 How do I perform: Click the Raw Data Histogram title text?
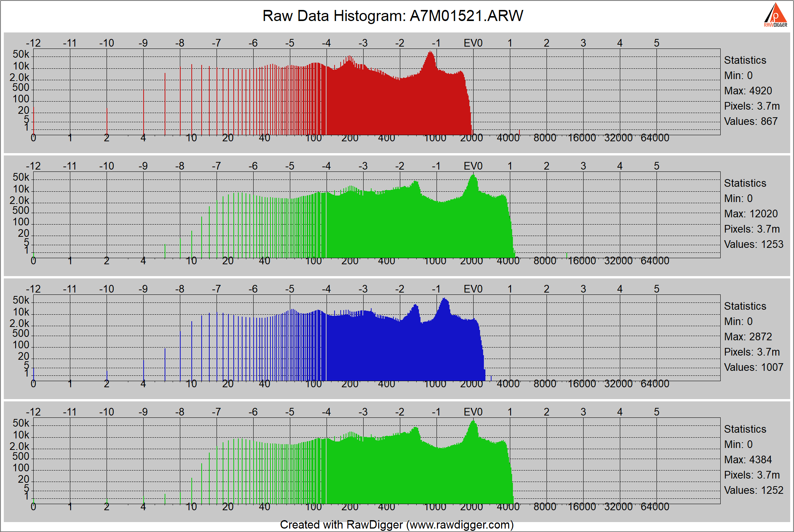pos(393,16)
